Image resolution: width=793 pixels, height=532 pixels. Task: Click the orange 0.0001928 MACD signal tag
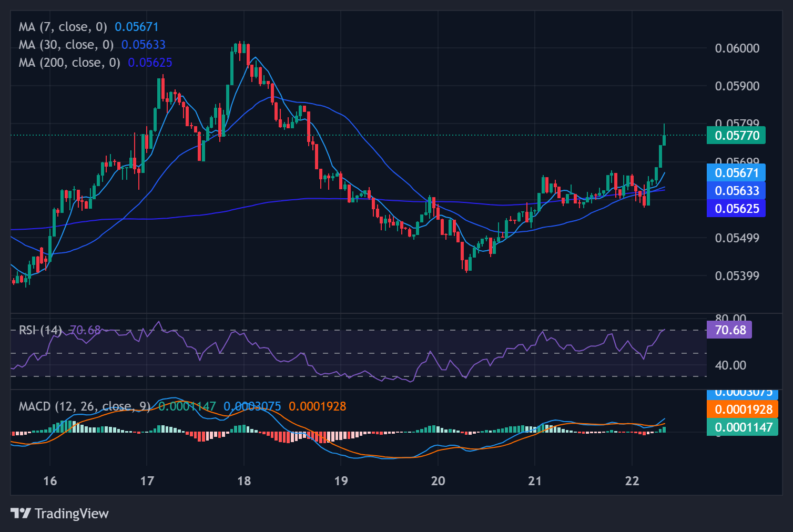click(743, 410)
